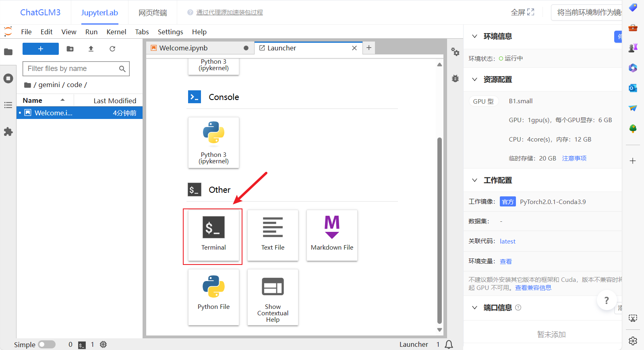This screenshot has height=350, width=644.
Task: Toggle Simple interface mode switch
Action: [47, 344]
